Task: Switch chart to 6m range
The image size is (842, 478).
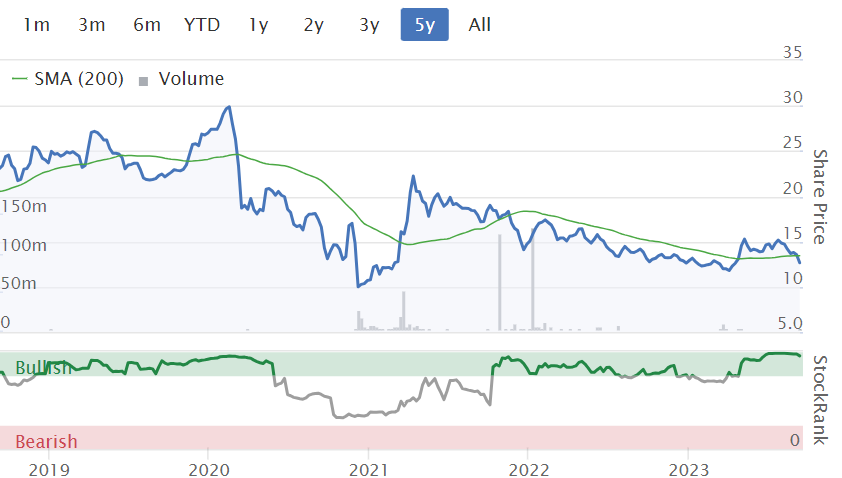Action: pos(147,25)
